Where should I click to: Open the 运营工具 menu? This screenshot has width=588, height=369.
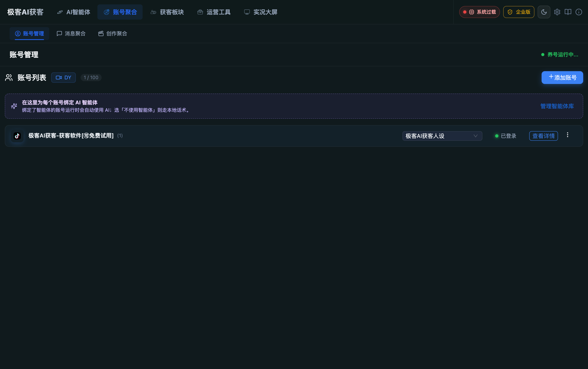point(214,12)
